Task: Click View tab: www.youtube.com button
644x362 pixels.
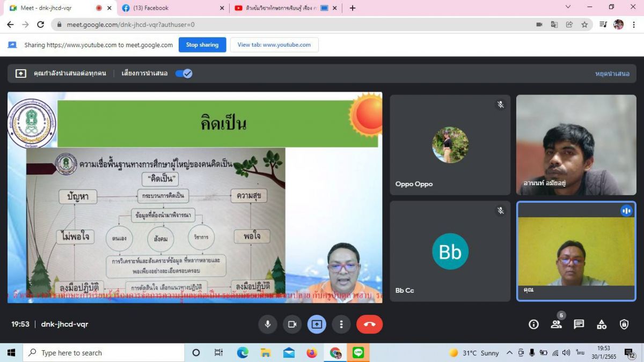Action: point(274,45)
